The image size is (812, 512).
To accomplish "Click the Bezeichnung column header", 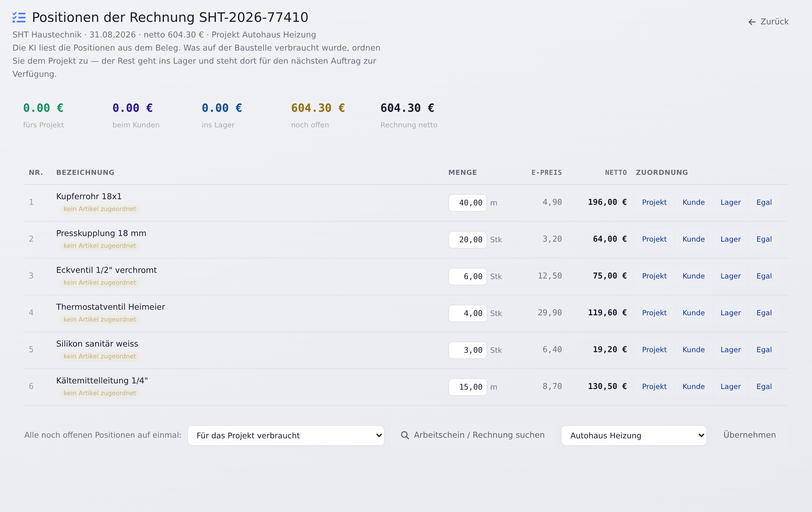I will tap(85, 173).
